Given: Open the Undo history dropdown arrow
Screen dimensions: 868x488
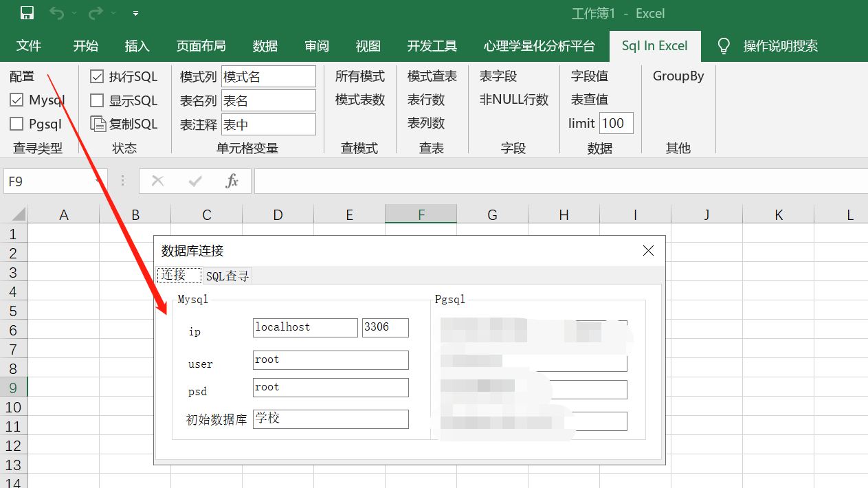Looking at the screenshot, I should tap(74, 13).
